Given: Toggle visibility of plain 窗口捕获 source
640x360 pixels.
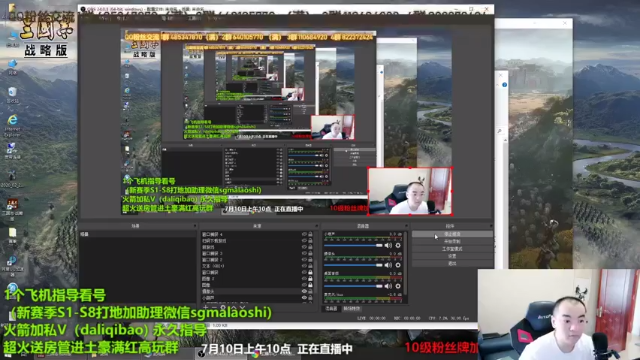Looking at the screenshot, I should [x=304, y=272].
